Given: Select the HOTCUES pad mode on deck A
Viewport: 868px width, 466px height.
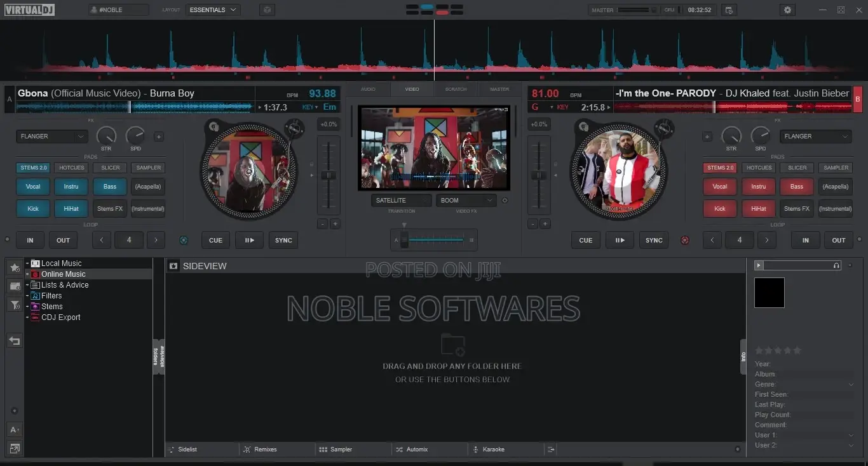Looking at the screenshot, I should point(71,168).
